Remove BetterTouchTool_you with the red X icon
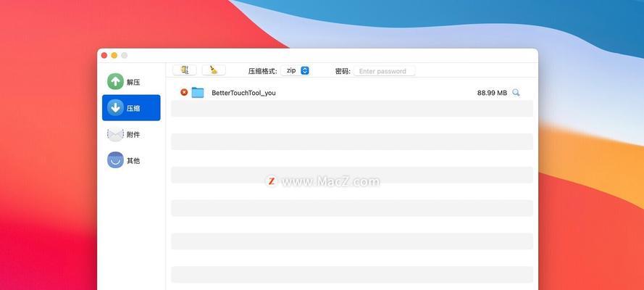Viewport: 644px width, 290px height. pos(184,92)
